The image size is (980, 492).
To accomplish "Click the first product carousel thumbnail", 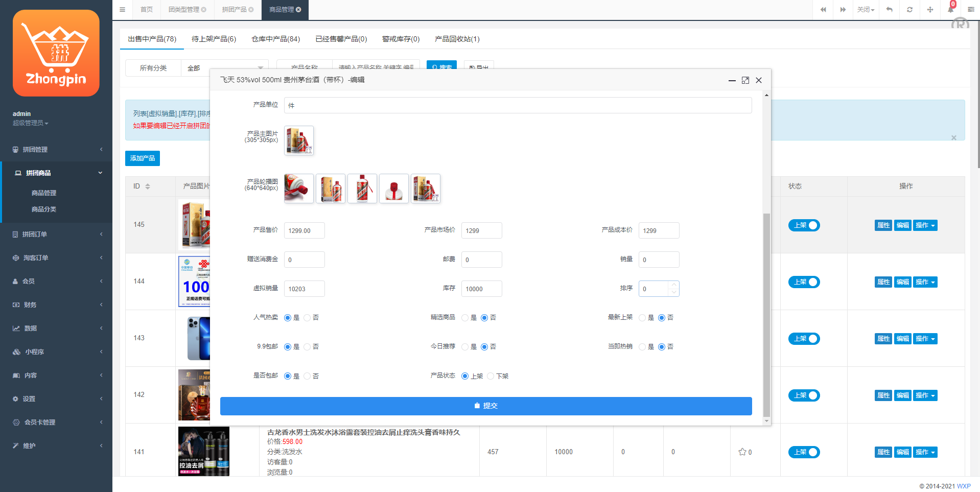I will pyautogui.click(x=298, y=188).
